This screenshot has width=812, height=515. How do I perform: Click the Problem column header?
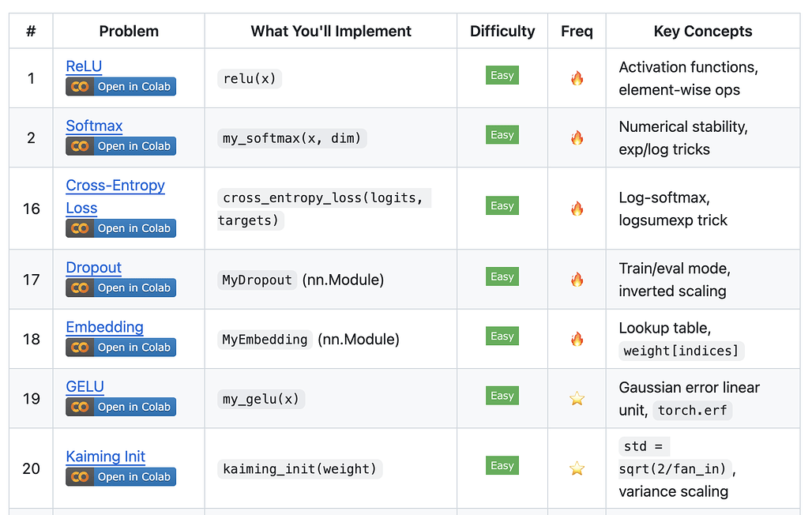pyautogui.click(x=129, y=31)
